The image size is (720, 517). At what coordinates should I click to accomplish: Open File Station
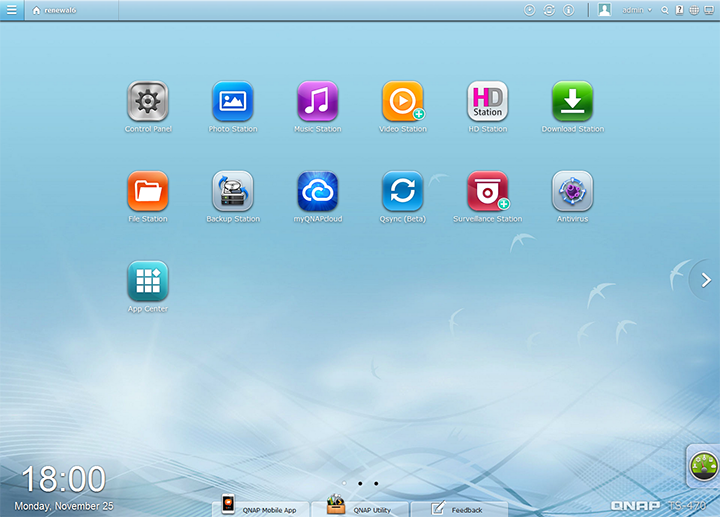[x=148, y=191]
